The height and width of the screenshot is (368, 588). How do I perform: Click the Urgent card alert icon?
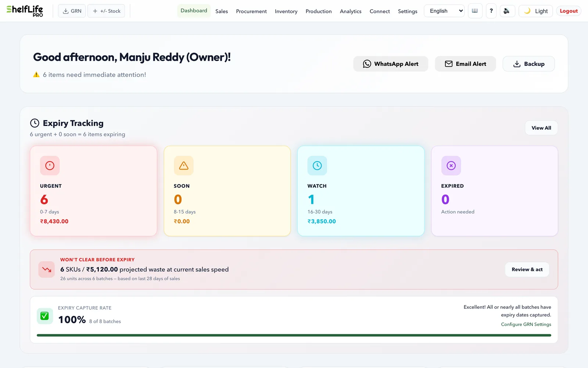click(x=50, y=166)
